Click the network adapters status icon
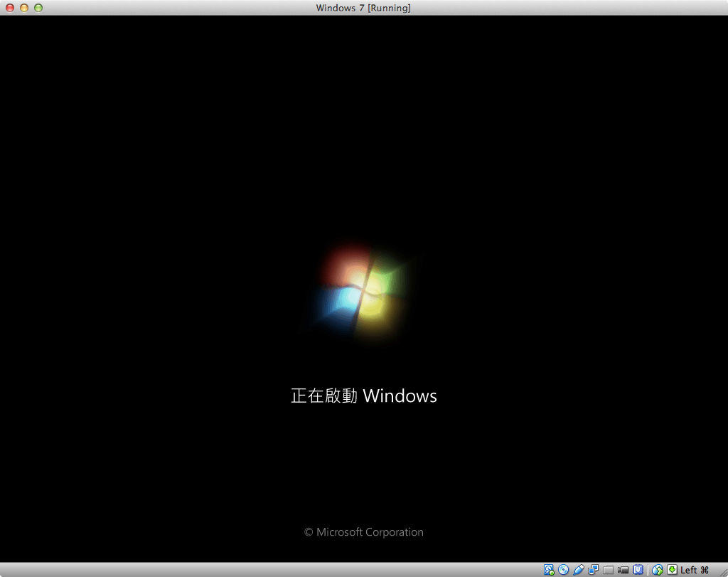The height and width of the screenshot is (577, 728). [592, 569]
